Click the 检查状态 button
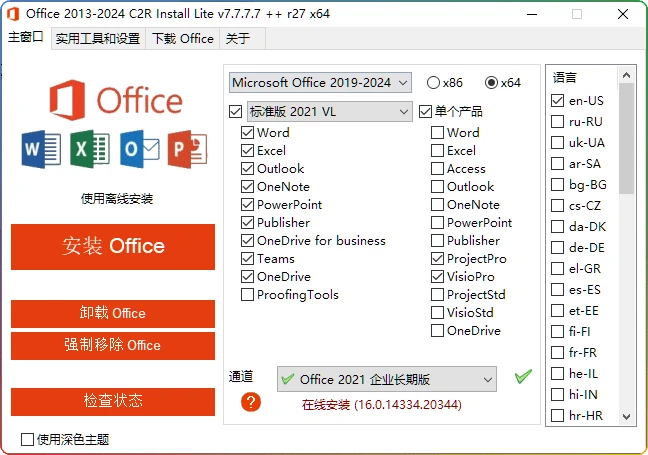The width and height of the screenshot is (648, 455). click(x=113, y=401)
